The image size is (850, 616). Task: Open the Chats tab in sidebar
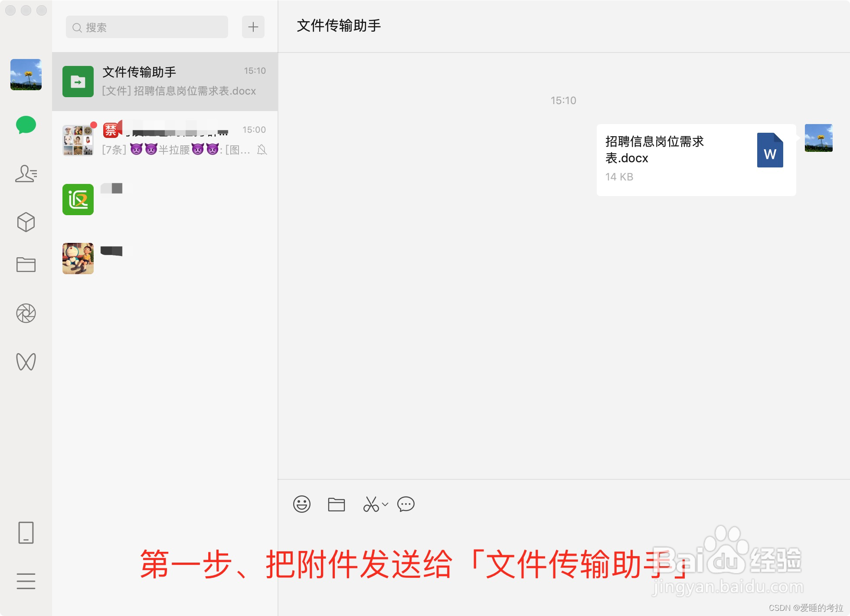tap(26, 125)
